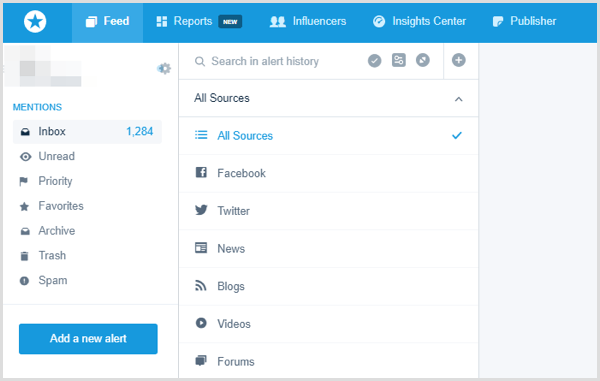This screenshot has width=600, height=381.
Task: Click the Trash bin icon
Action: click(x=24, y=256)
